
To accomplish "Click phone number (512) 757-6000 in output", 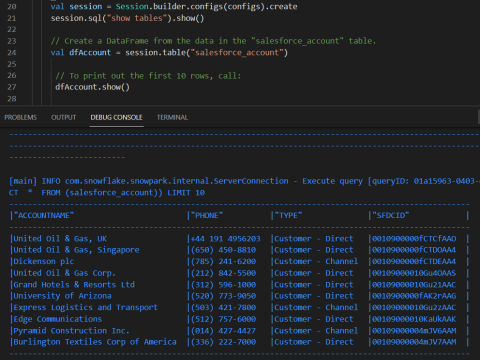I will [223, 319].
